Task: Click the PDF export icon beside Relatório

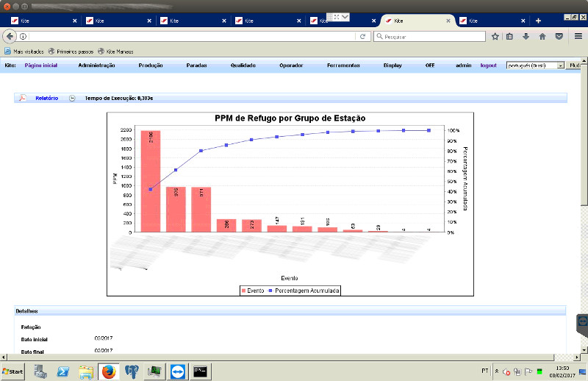Action: (23, 98)
